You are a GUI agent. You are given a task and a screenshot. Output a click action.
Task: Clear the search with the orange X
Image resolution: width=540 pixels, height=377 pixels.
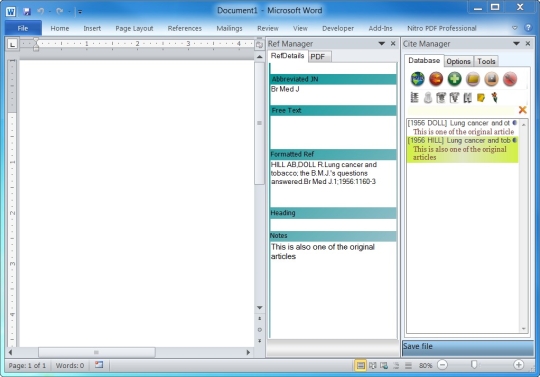[522, 110]
